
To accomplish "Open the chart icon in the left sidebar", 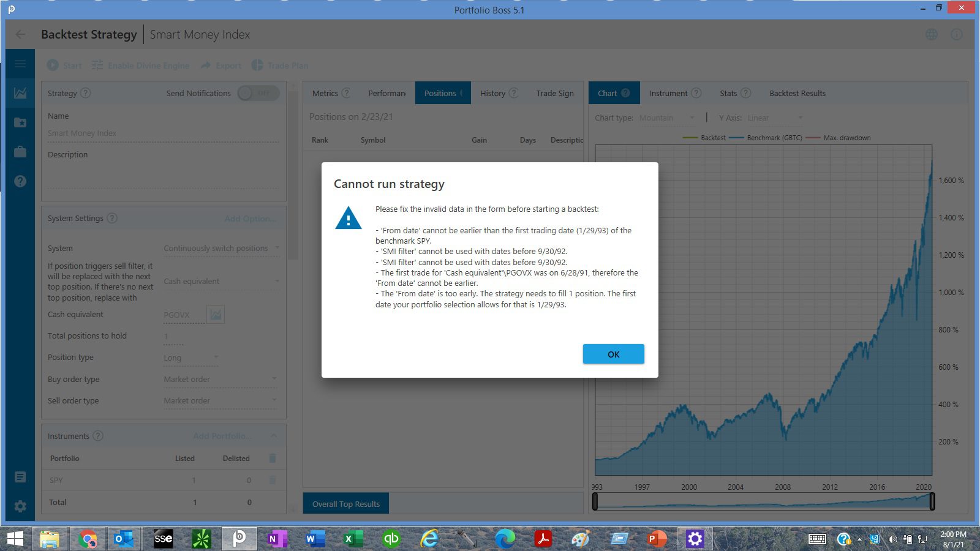I will [20, 93].
